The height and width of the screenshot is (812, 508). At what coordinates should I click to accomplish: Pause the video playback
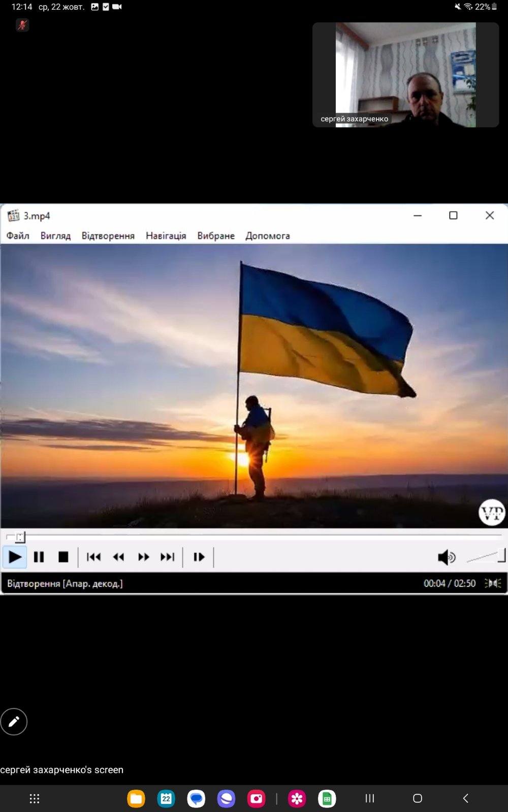point(39,557)
